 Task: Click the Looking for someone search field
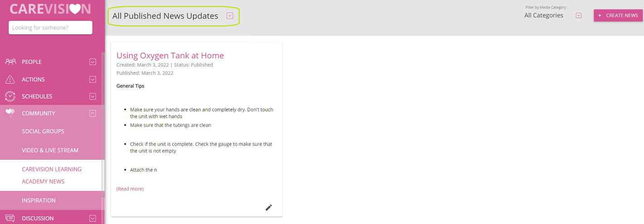[x=50, y=28]
